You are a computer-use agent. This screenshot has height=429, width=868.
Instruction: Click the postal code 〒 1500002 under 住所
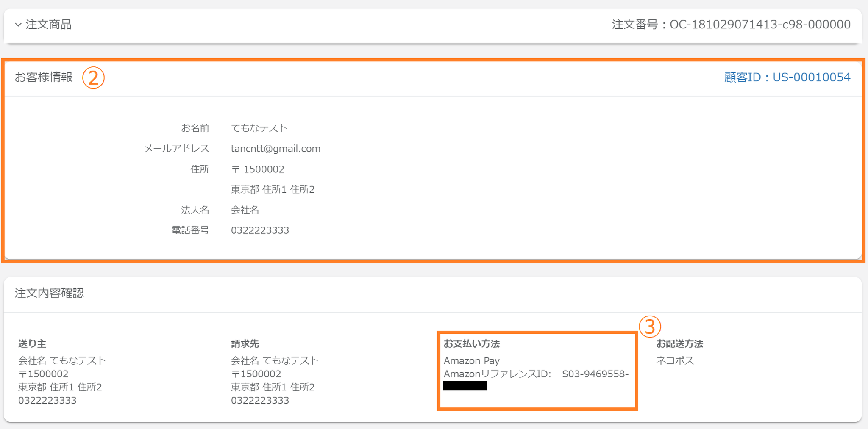(x=258, y=169)
